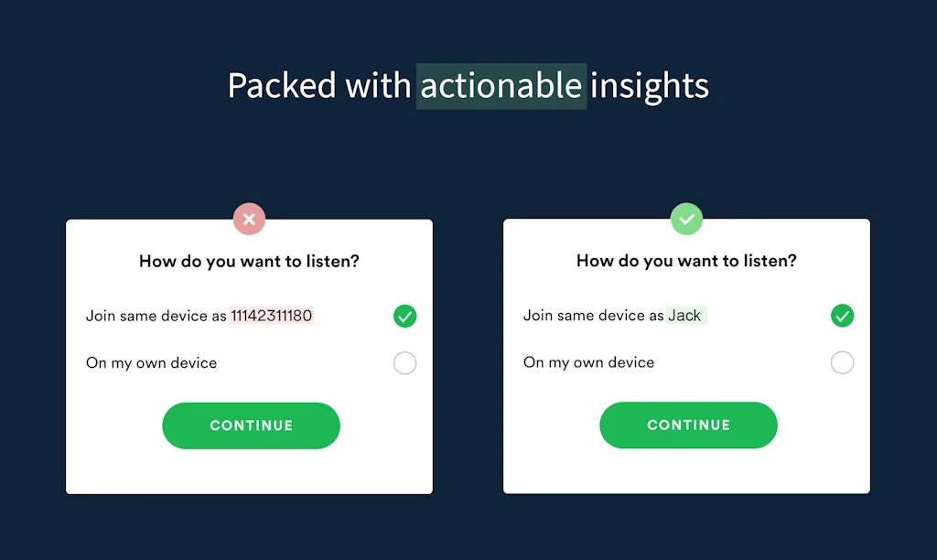The height and width of the screenshot is (560, 937).
Task: Click 'On my own device' text in 11142311180 card
Action: pos(151,363)
